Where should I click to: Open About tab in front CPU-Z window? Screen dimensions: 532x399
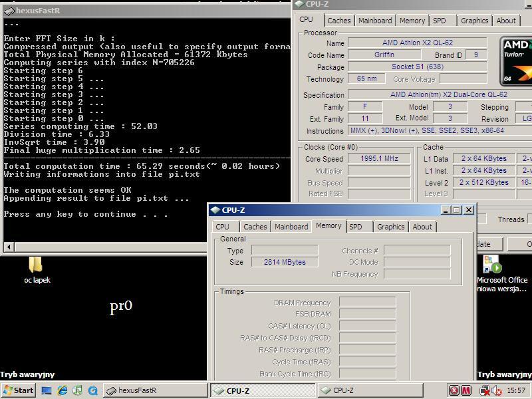[x=422, y=227]
